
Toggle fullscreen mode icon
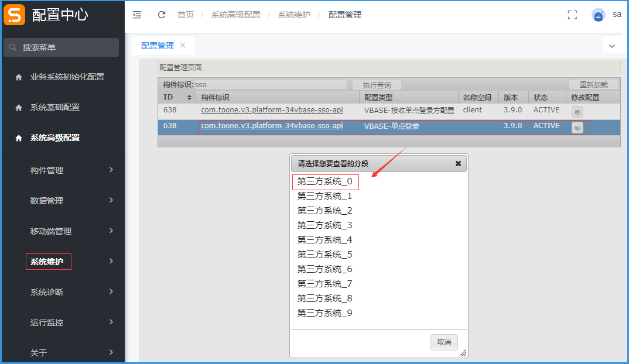coord(572,15)
